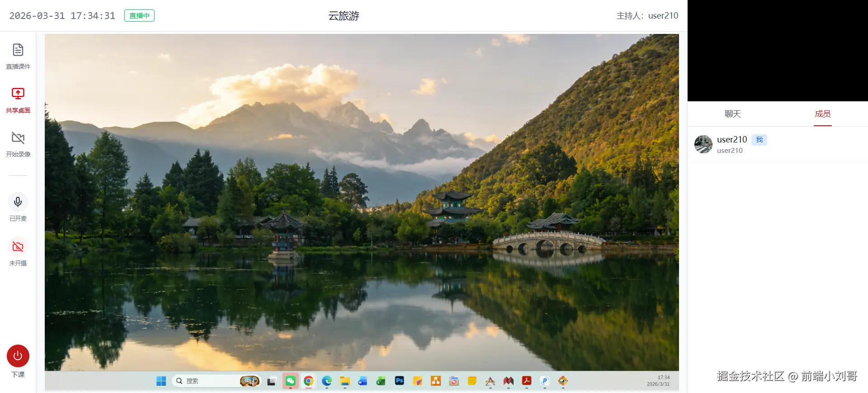Open Excel from the shared taskbar
The height and width of the screenshot is (393, 868).
coord(381,381)
